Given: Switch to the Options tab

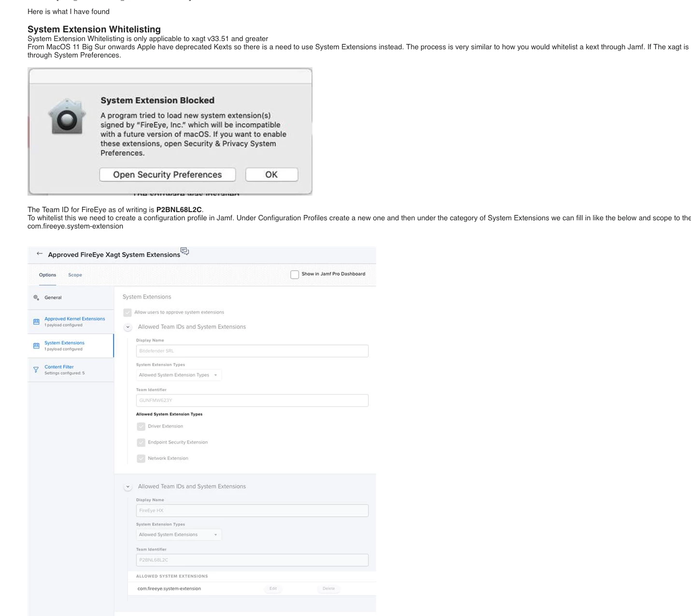Looking at the screenshot, I should pos(47,275).
